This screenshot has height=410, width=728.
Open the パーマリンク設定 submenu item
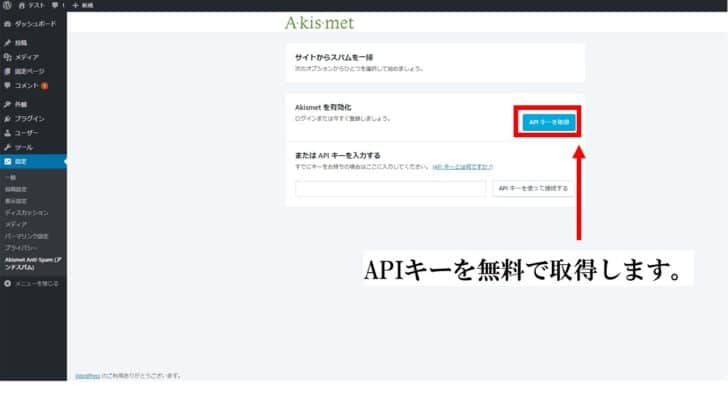click(26, 236)
